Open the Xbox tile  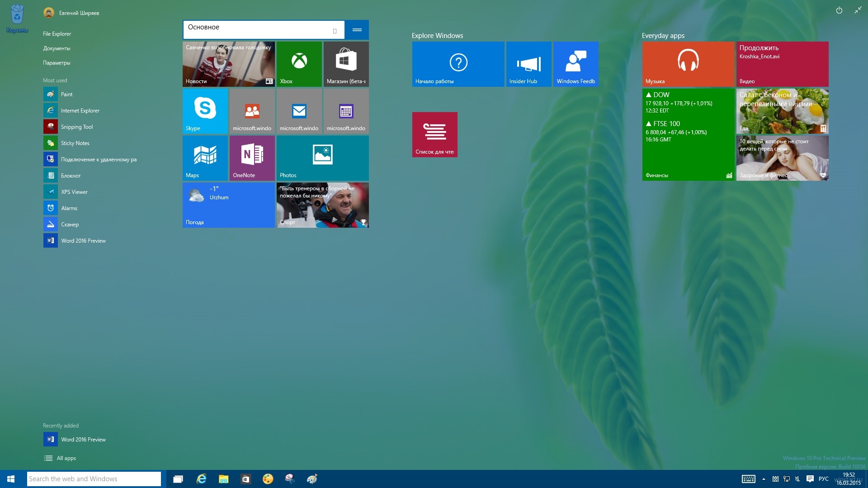point(299,64)
